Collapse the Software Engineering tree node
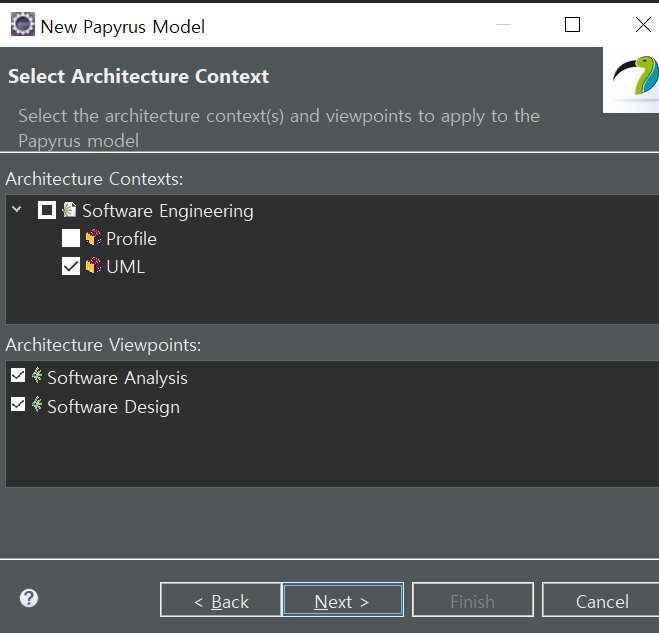 17,209
